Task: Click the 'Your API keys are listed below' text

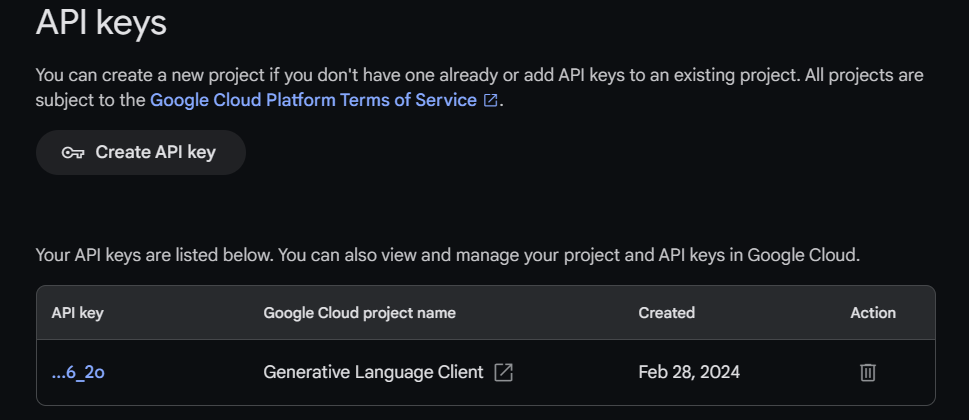Action: (x=154, y=255)
